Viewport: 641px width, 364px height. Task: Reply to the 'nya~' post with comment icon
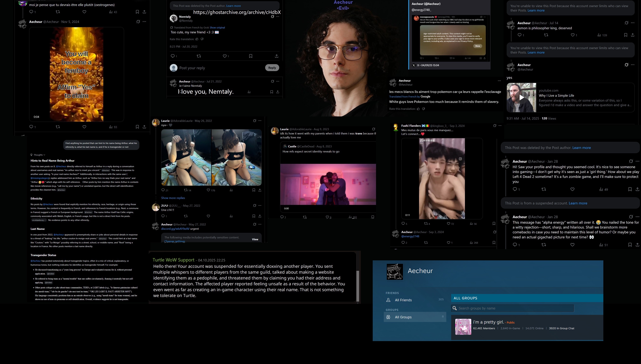[163, 190]
